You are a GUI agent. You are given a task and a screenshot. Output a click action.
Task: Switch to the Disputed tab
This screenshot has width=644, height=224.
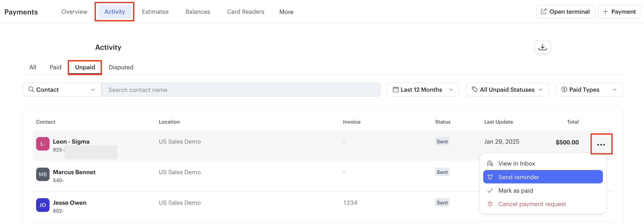click(x=121, y=67)
